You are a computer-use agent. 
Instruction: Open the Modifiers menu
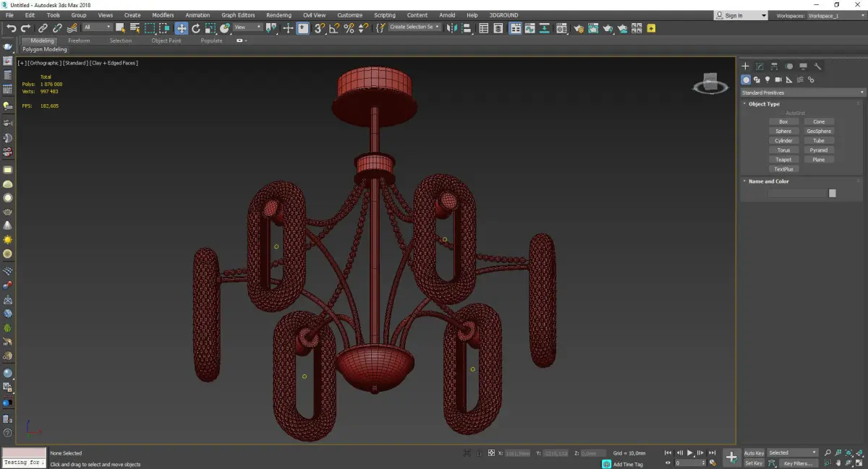(163, 15)
